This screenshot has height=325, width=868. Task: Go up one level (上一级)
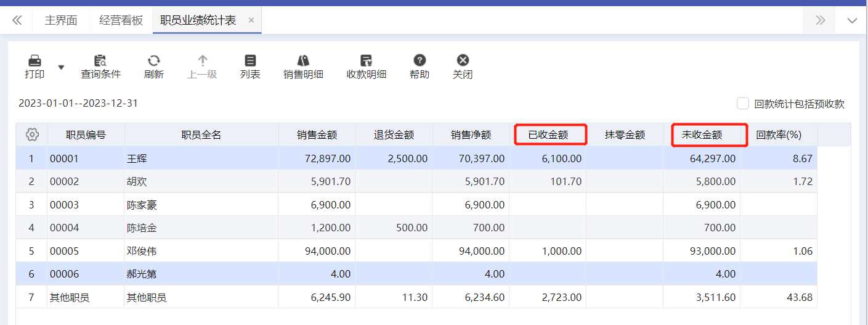(x=202, y=61)
